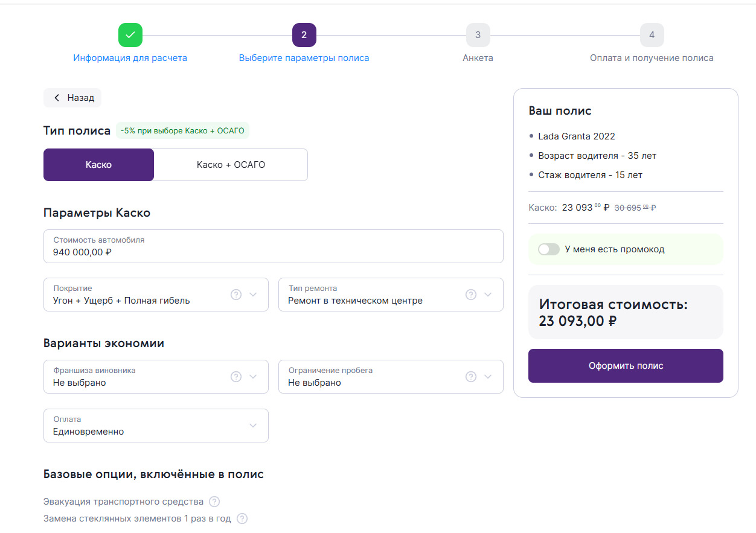Expand the Оплата dropdown

click(x=253, y=426)
